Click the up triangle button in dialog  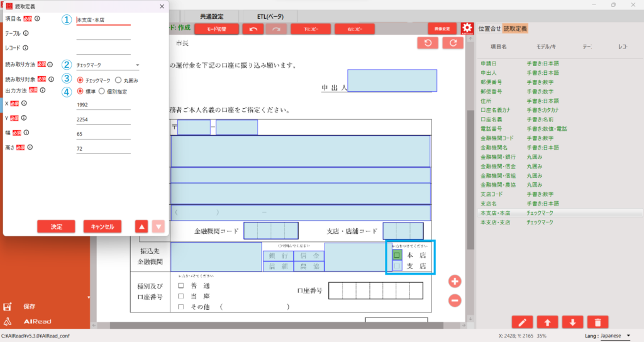point(142,226)
